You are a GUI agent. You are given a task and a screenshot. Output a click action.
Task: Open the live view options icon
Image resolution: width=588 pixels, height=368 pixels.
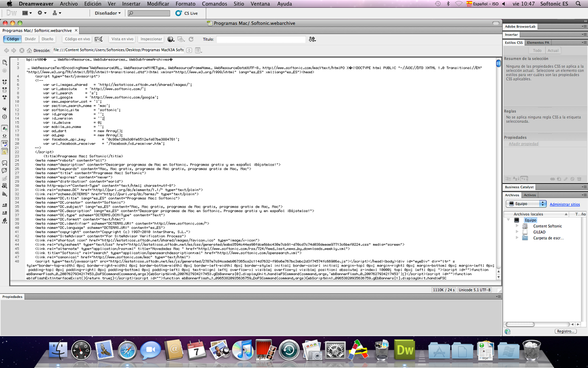click(198, 50)
